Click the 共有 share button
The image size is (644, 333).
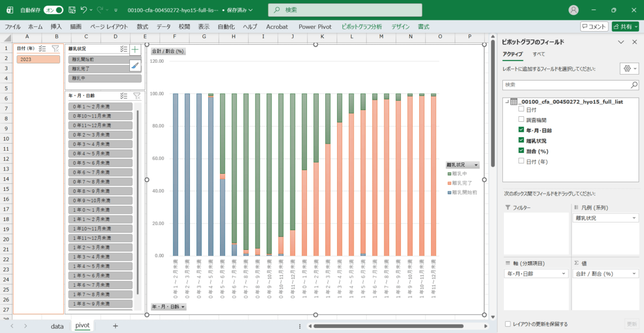tap(625, 26)
